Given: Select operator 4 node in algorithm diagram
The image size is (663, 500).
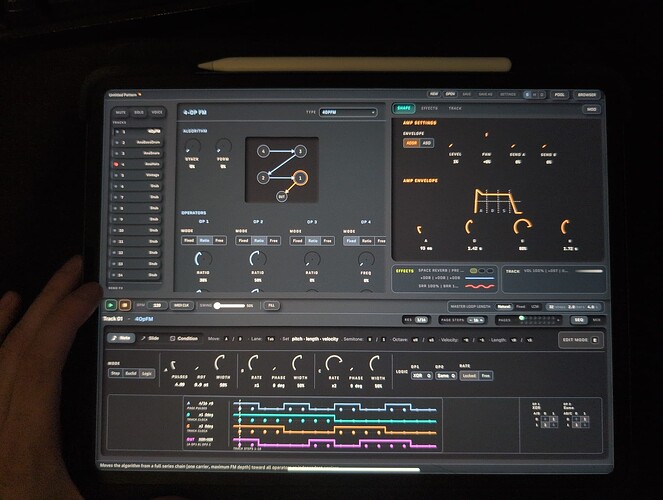Looking at the screenshot, I should click(263, 151).
